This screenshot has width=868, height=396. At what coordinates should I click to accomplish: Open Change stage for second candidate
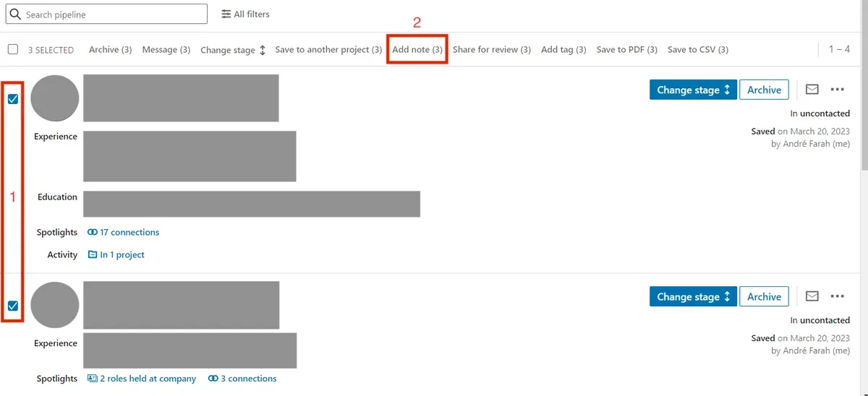click(x=693, y=296)
